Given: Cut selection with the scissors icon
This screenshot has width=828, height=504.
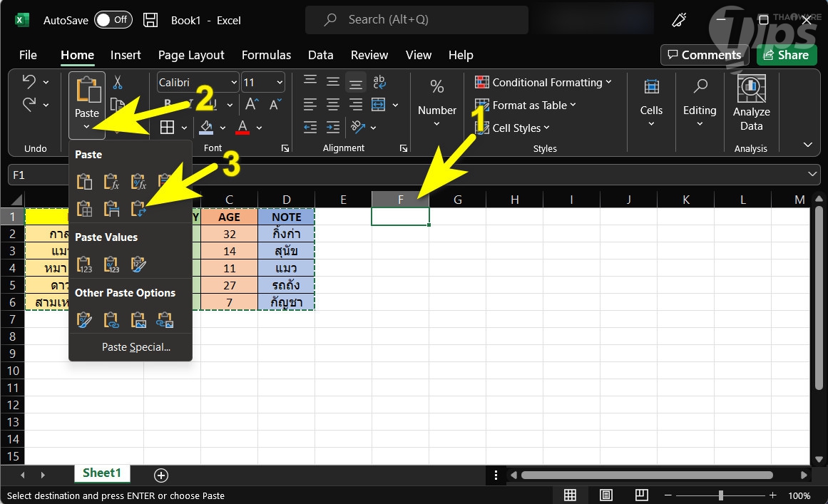Looking at the screenshot, I should (117, 82).
